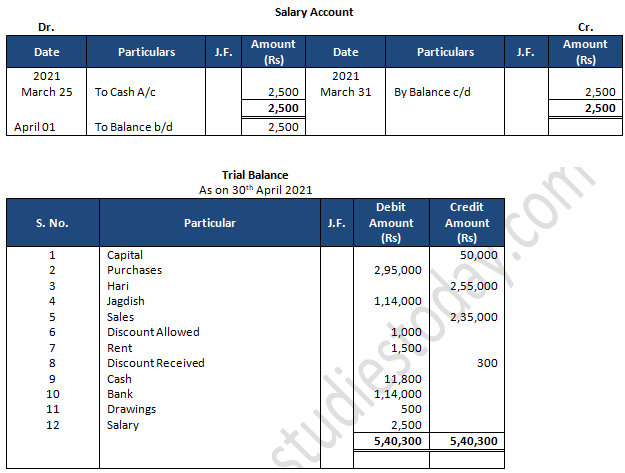Click the Drawings debit value 500

411,410
